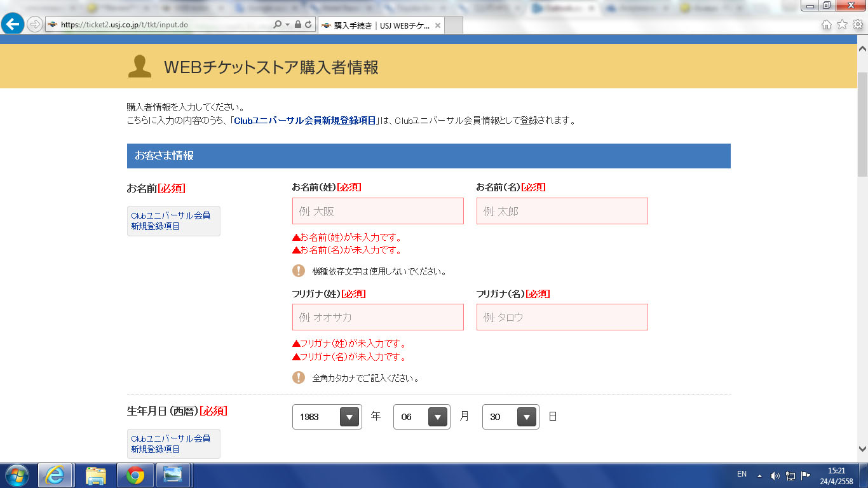
Task: Click the お名前(名)が未入力です error message
Action: (347, 250)
